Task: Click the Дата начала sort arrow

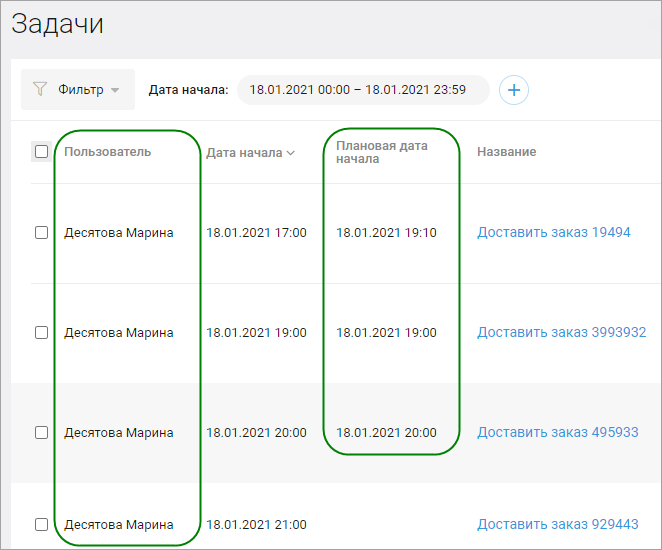Action: 291,153
